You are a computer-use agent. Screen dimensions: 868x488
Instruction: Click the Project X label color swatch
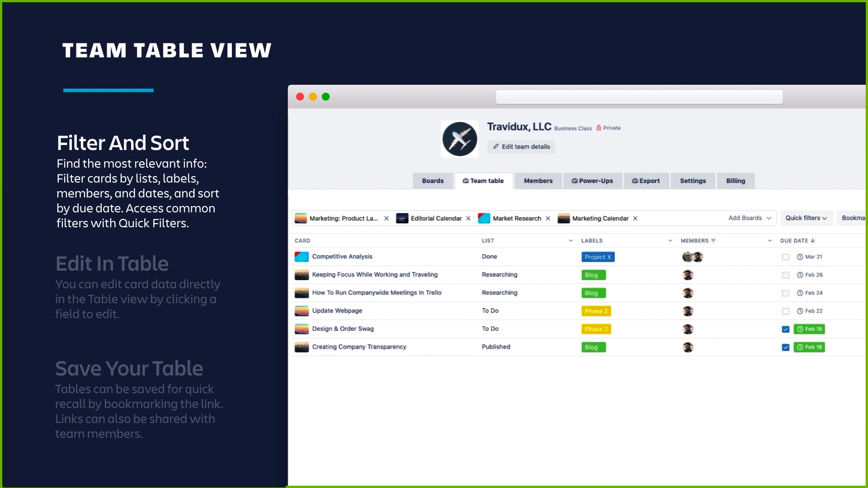597,256
